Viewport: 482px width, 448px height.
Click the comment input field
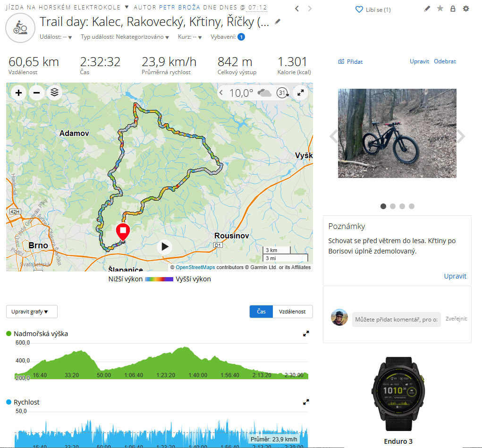pyautogui.click(x=396, y=320)
